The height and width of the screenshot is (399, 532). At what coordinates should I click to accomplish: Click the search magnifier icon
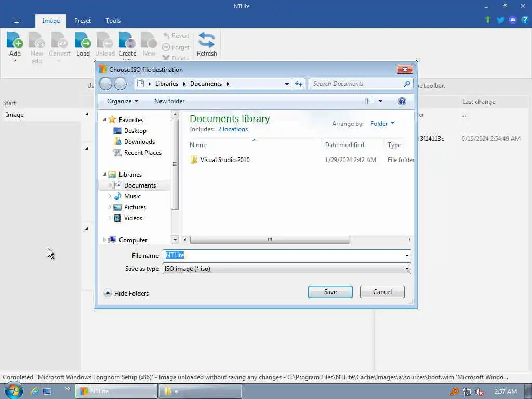[407, 84]
